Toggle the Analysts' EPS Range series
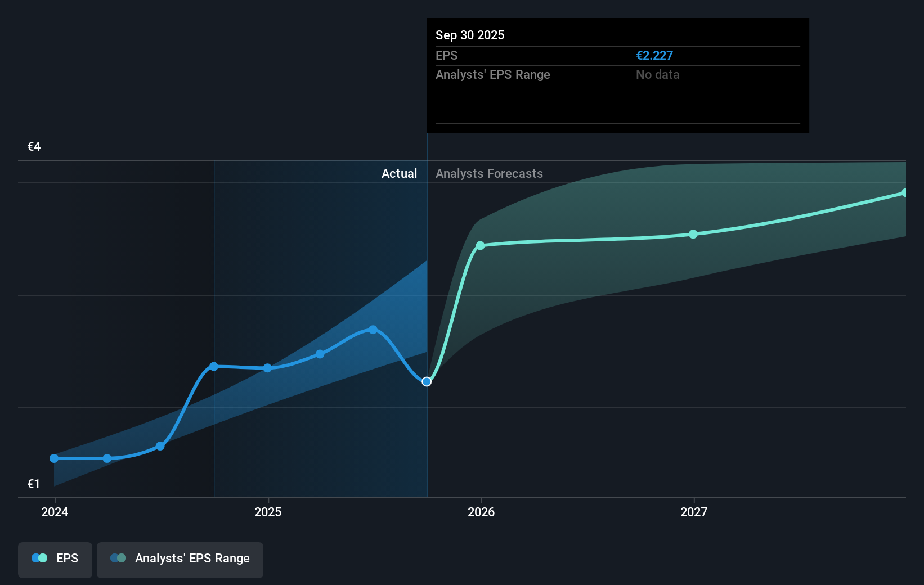Image resolution: width=924 pixels, height=585 pixels. [x=180, y=559]
